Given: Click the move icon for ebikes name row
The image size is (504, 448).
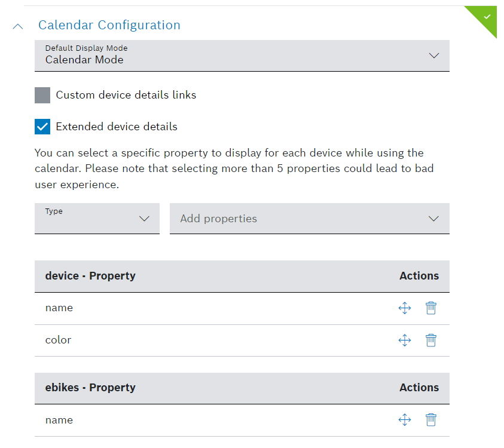Looking at the screenshot, I should point(405,421).
